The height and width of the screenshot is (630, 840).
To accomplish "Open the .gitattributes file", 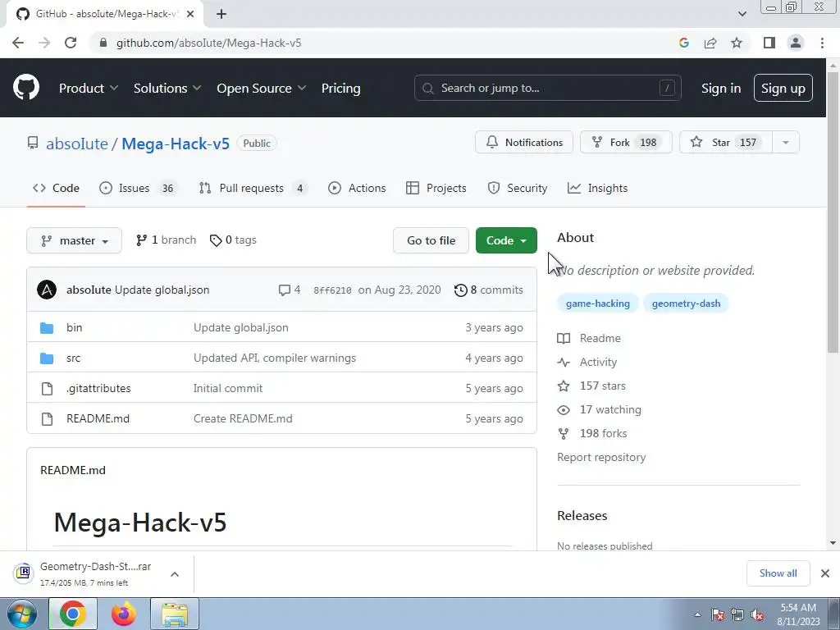I will [x=98, y=388].
